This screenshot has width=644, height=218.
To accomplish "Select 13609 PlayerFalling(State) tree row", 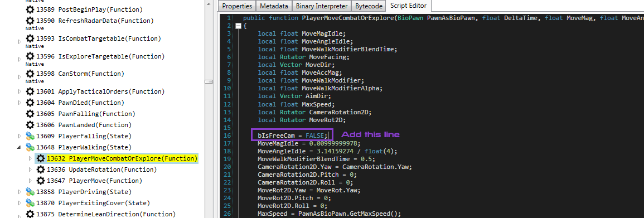I will 84,136.
